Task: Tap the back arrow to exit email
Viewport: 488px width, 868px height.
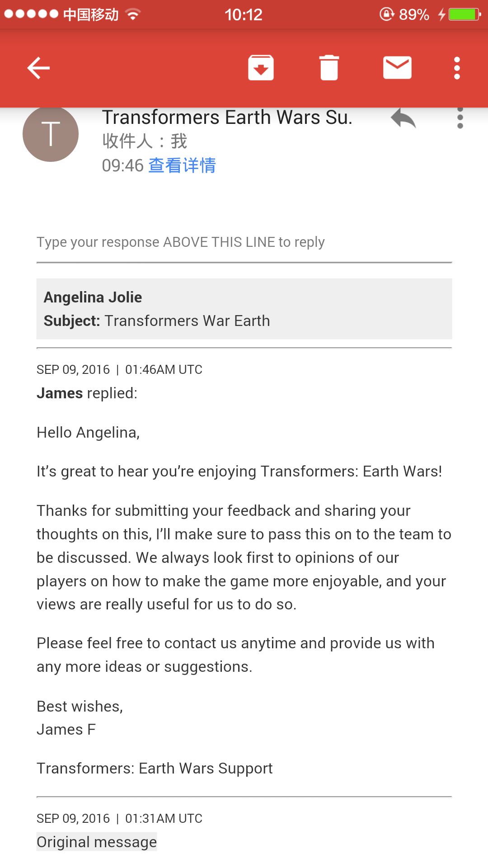Action: coord(38,68)
